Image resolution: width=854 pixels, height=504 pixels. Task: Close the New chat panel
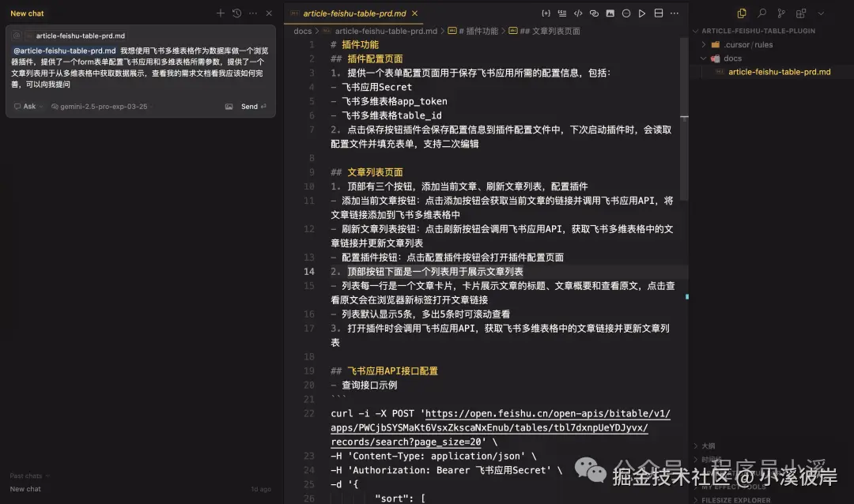pos(269,13)
